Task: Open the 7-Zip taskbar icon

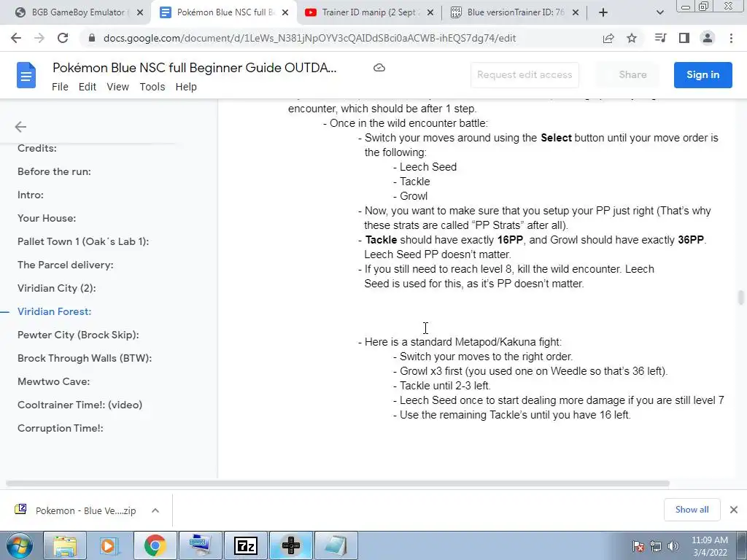Action: point(247,545)
